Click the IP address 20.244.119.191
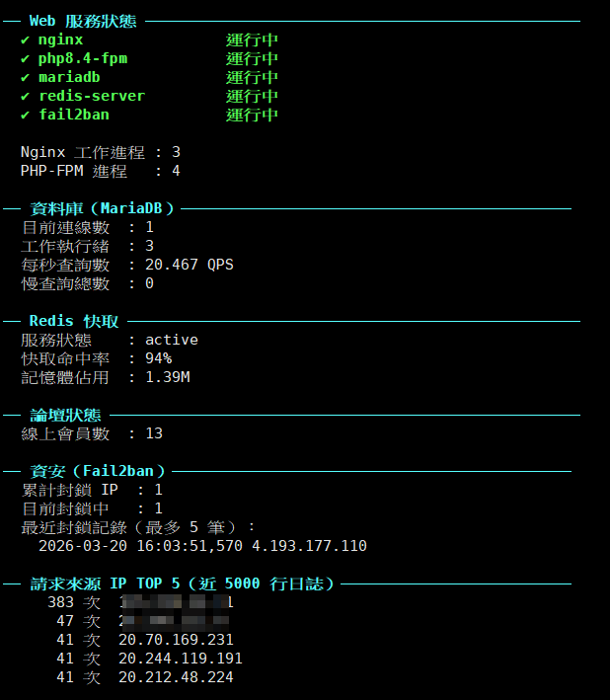The width and height of the screenshot is (610, 700). [x=181, y=659]
